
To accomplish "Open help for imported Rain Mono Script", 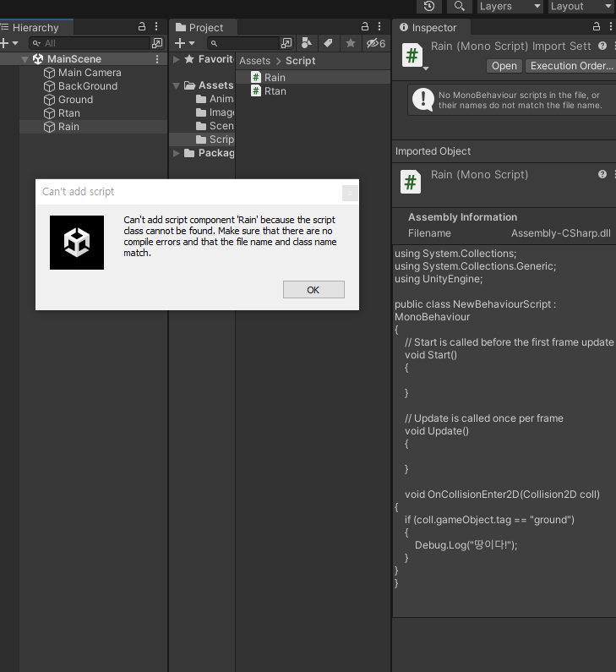I will click(602, 174).
